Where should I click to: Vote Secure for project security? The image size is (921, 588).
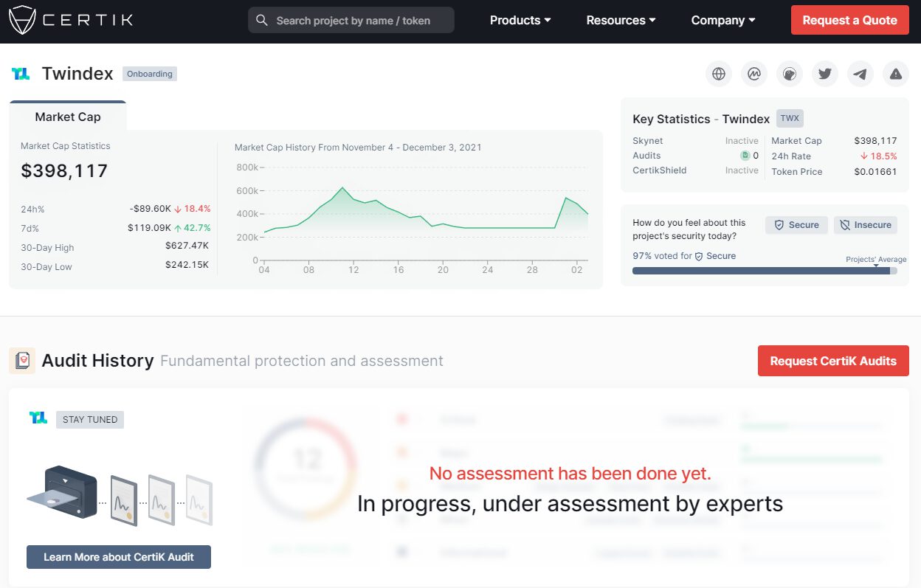click(x=795, y=225)
